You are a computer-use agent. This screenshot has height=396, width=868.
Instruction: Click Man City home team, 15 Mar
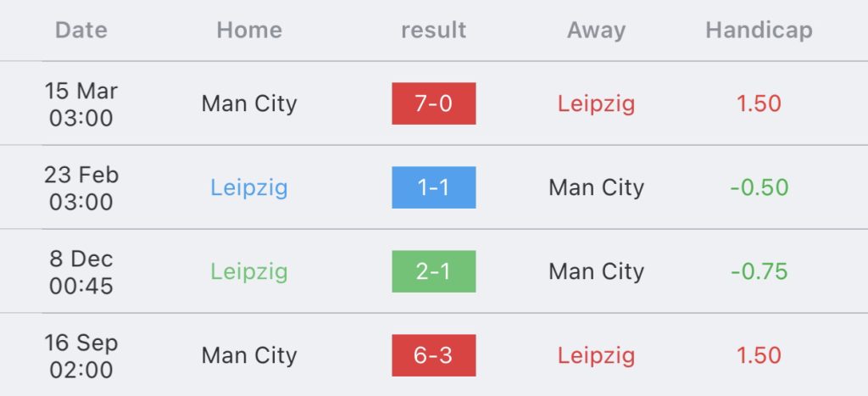(x=249, y=104)
